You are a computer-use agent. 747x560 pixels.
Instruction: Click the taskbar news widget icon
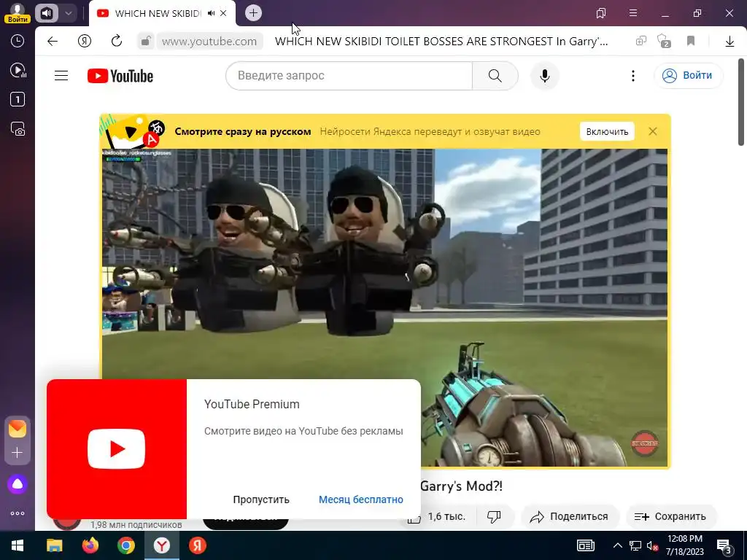(x=586, y=545)
